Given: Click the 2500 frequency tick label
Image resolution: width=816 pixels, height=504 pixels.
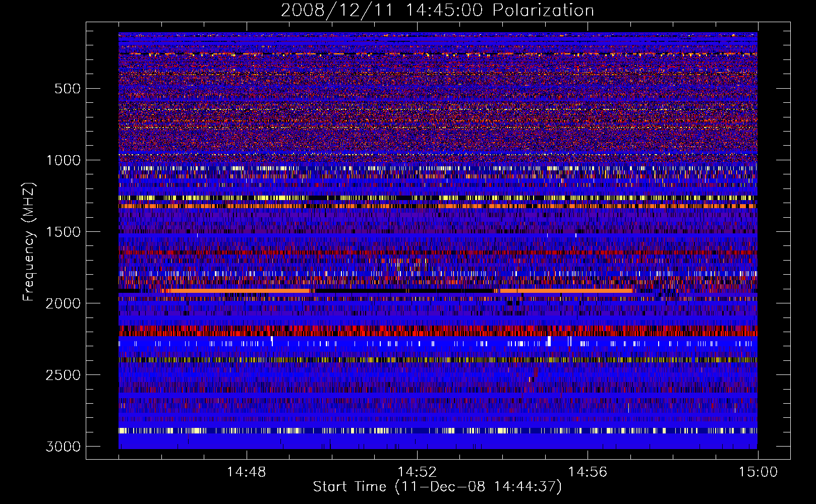Looking at the screenshot, I should 64,375.
